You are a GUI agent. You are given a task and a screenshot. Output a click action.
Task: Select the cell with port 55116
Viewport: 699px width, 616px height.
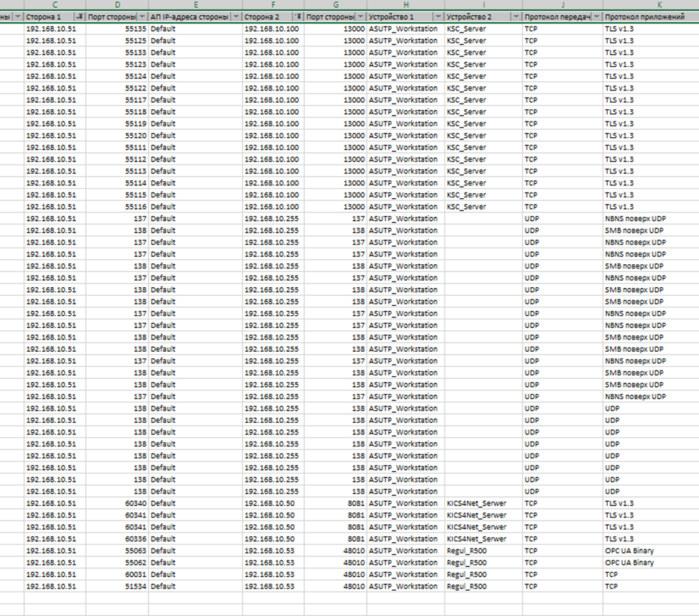pos(117,207)
